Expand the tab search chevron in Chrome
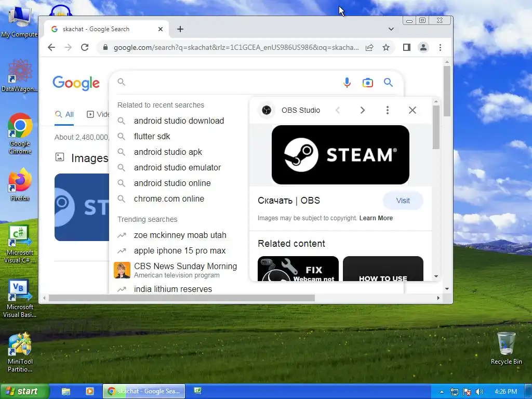Viewport: 532px width, 399px height. point(391,29)
